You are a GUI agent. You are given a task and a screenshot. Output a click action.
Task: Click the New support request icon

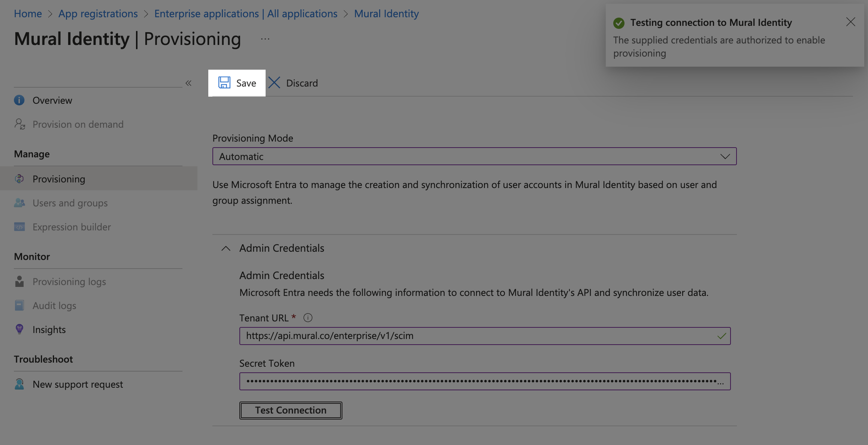[19, 384]
